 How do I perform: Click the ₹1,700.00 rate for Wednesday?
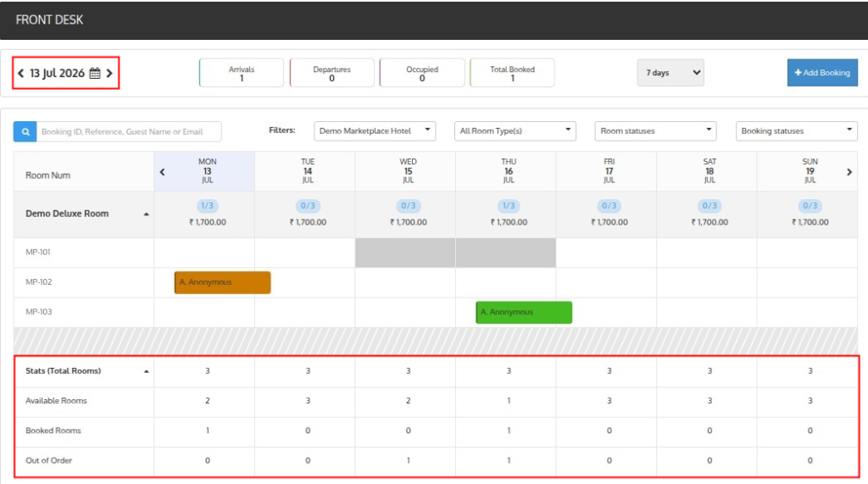(408, 223)
